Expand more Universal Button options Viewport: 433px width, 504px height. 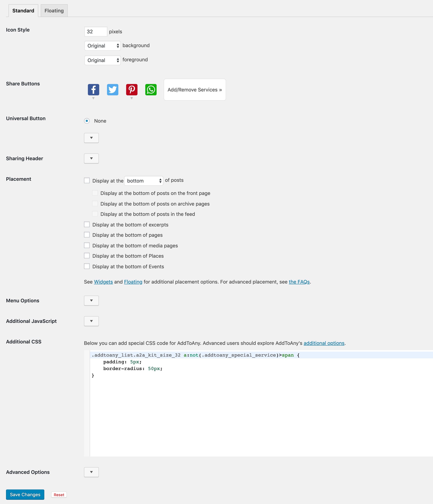(91, 138)
